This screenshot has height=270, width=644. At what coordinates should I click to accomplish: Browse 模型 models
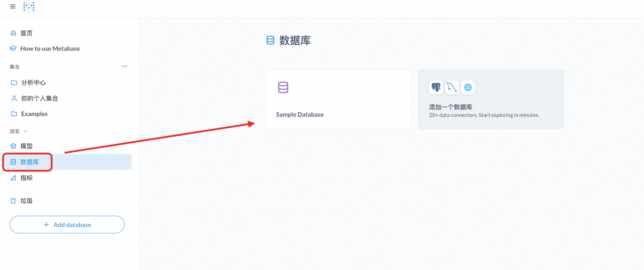(26, 146)
